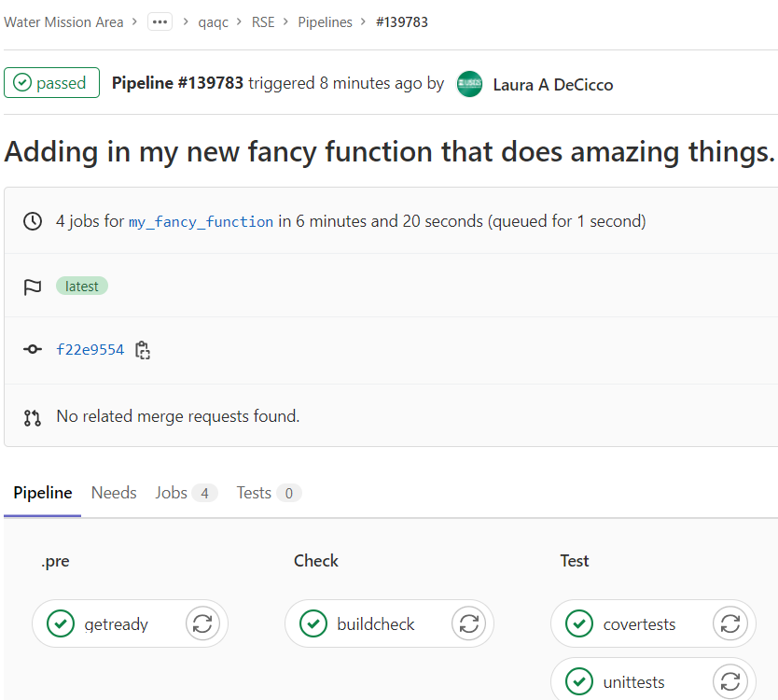Click the getready passed status icon
Screen dimensions: 778x700
[61, 623]
